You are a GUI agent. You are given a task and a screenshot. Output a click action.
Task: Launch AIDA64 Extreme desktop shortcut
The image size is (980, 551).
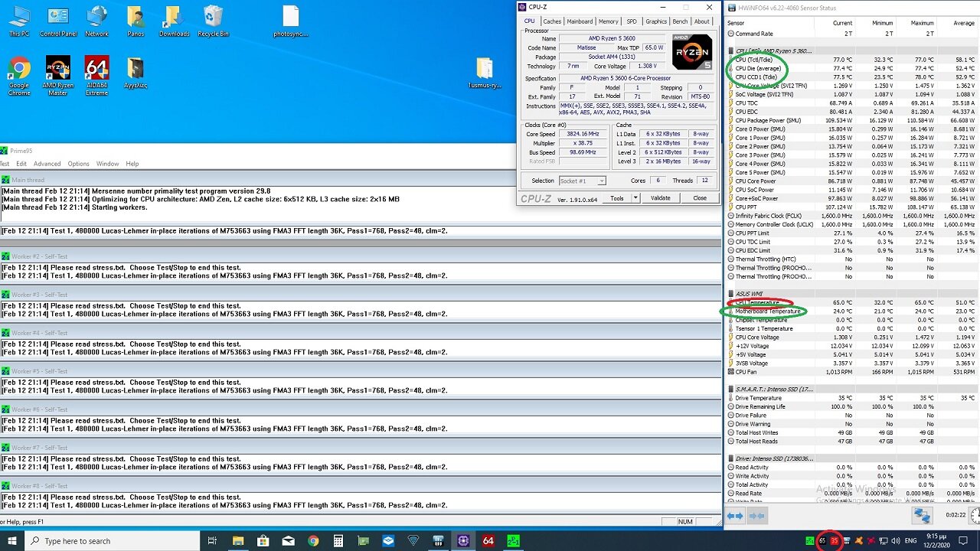(x=97, y=76)
